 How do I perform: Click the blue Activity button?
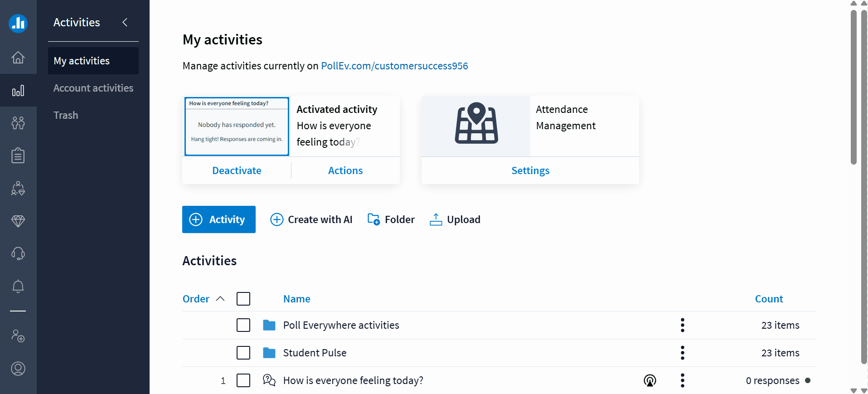(219, 219)
